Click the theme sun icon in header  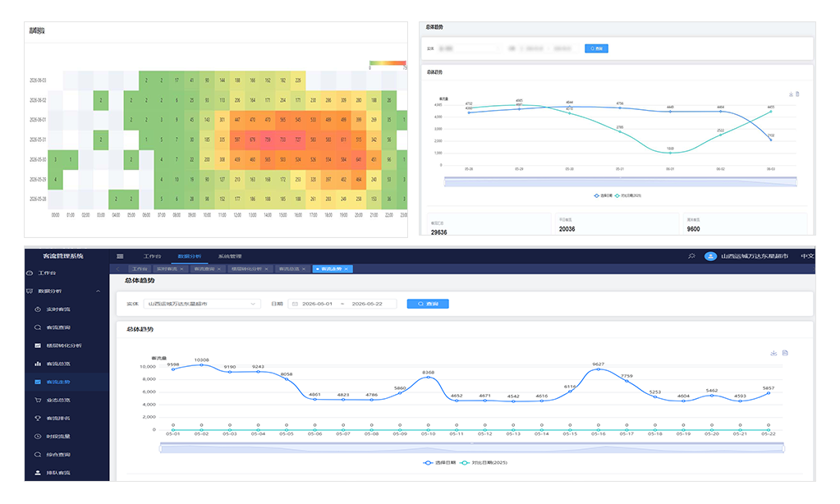click(x=691, y=256)
